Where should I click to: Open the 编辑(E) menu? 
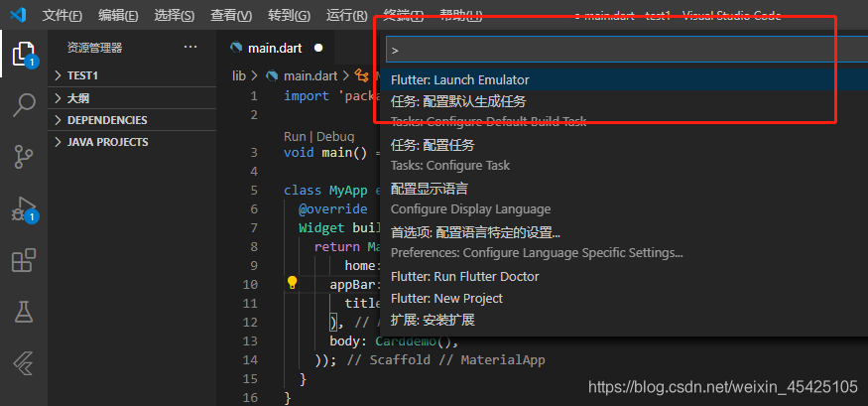click(118, 16)
